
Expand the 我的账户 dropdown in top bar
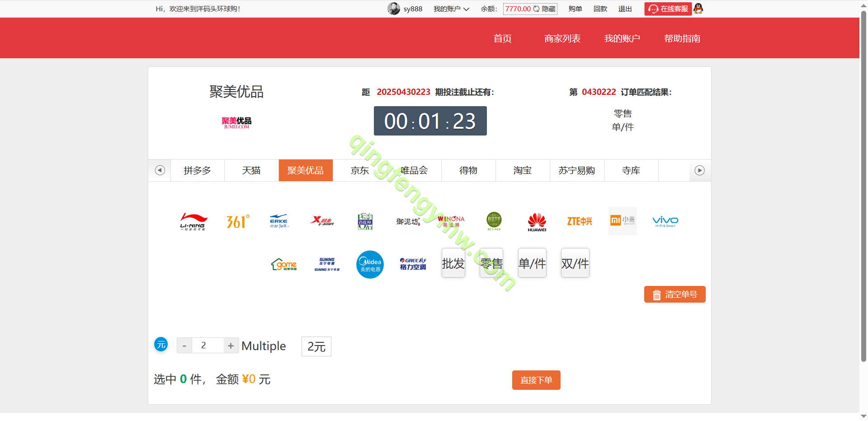coord(451,9)
